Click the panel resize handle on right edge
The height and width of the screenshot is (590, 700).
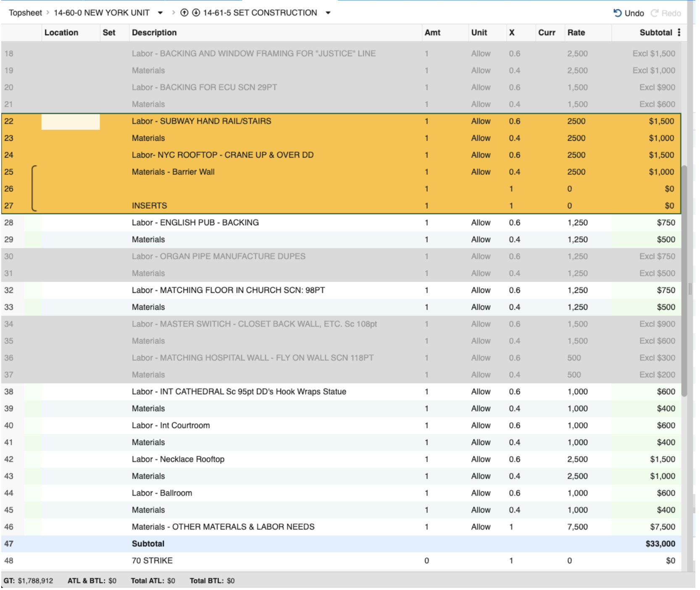[x=690, y=289]
